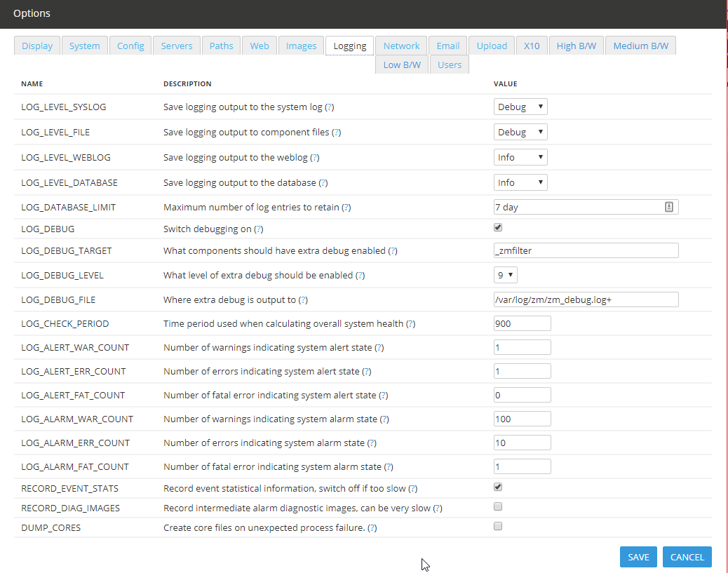Open help for LOG_LEVEL_WEBLOG option
This screenshot has width=728, height=573.
pos(314,158)
